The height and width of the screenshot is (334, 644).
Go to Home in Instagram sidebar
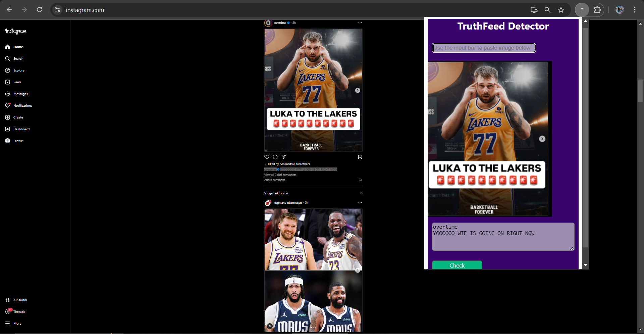pyautogui.click(x=14, y=47)
